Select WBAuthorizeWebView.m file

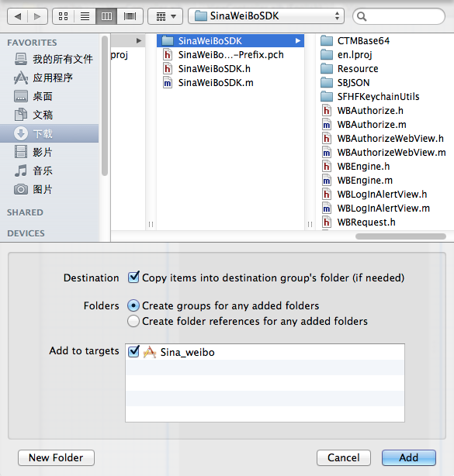tap(385, 153)
